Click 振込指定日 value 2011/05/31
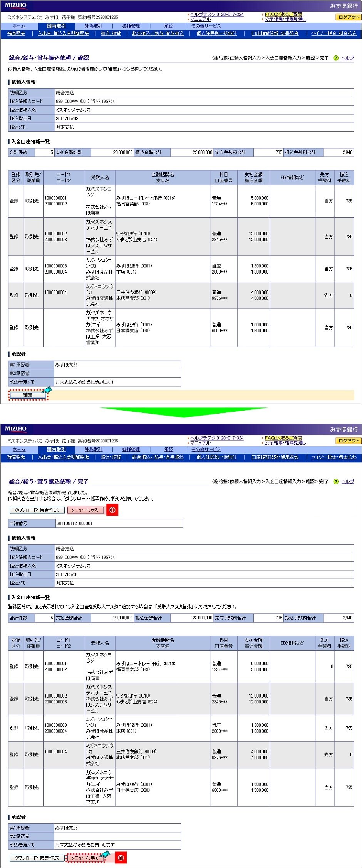Screen dimensions: 362x868 pyautogui.click(x=67, y=574)
